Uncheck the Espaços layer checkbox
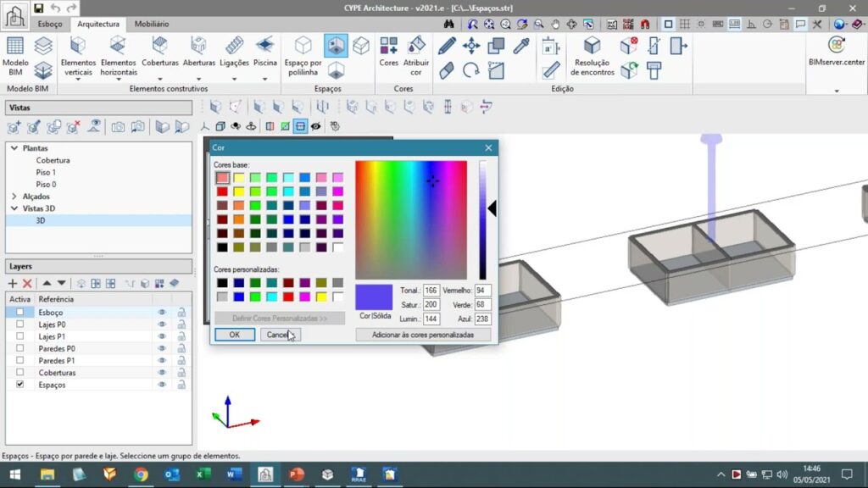 coord(20,385)
